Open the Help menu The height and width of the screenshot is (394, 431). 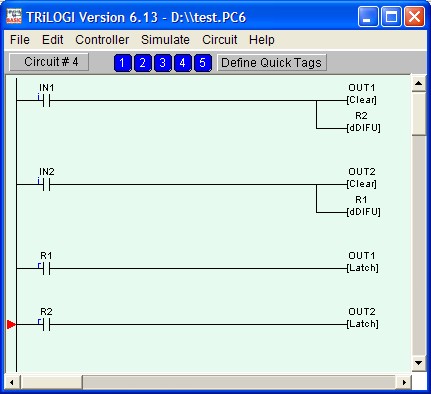[x=262, y=40]
